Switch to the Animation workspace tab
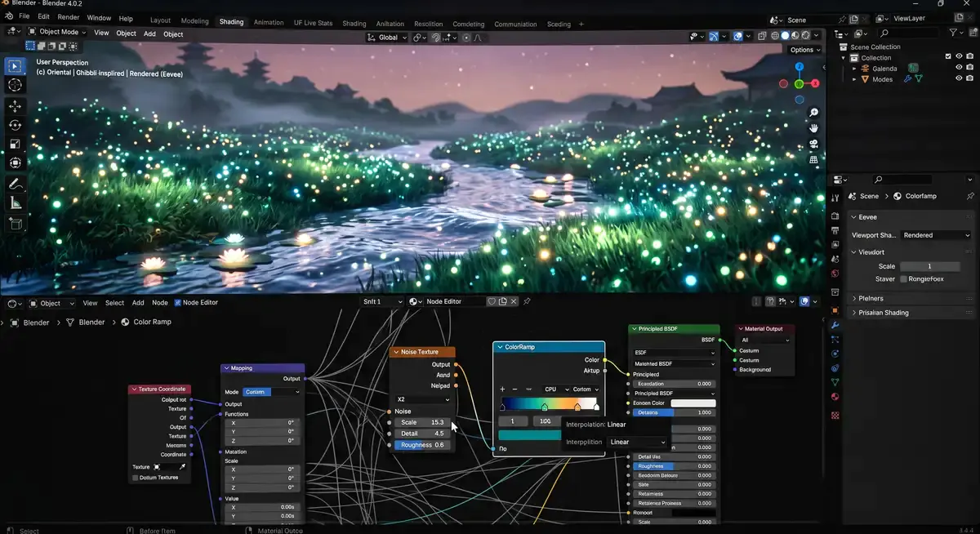This screenshot has width=980, height=534. point(269,23)
